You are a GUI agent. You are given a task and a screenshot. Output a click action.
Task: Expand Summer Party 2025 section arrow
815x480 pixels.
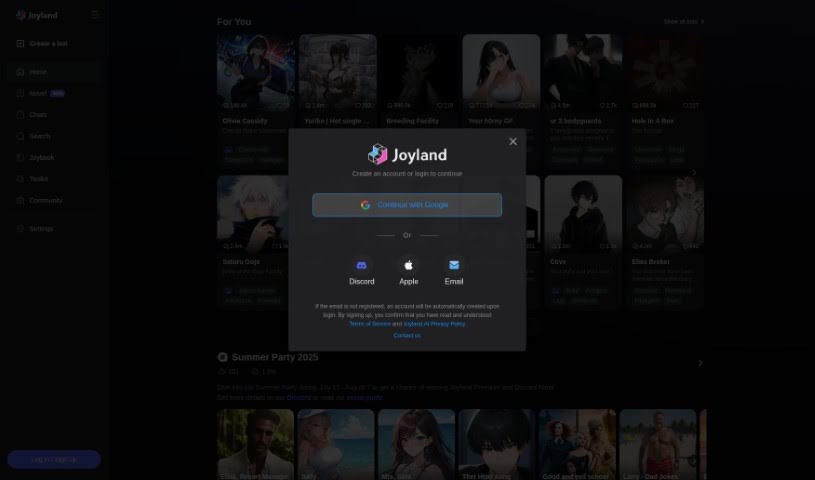pyautogui.click(x=700, y=363)
